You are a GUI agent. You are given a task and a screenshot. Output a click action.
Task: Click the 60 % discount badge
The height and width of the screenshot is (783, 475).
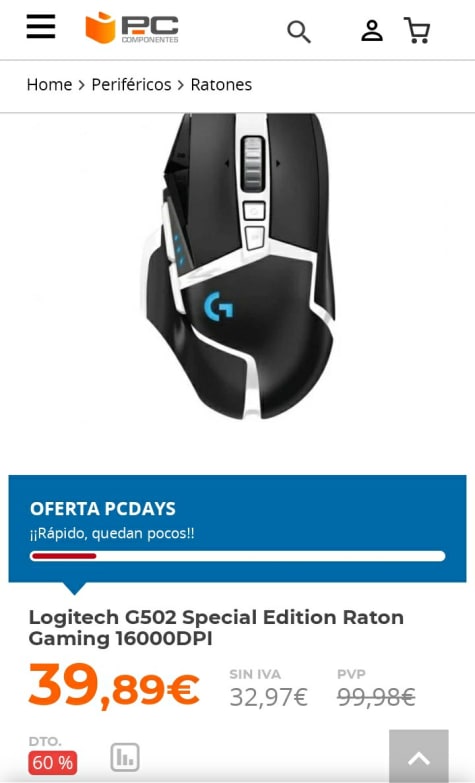coord(52,763)
